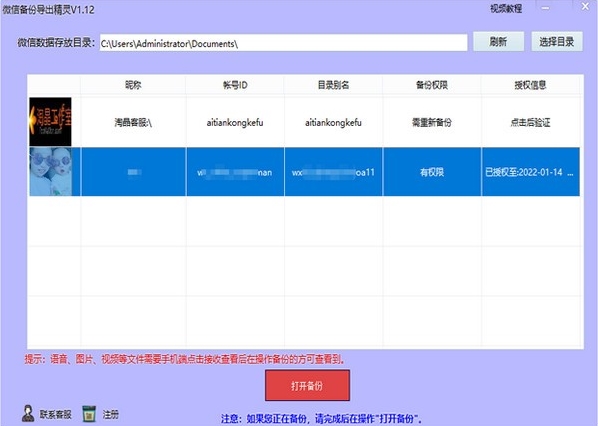
Task: Click the 需重新备份 cell
Action: (432, 122)
